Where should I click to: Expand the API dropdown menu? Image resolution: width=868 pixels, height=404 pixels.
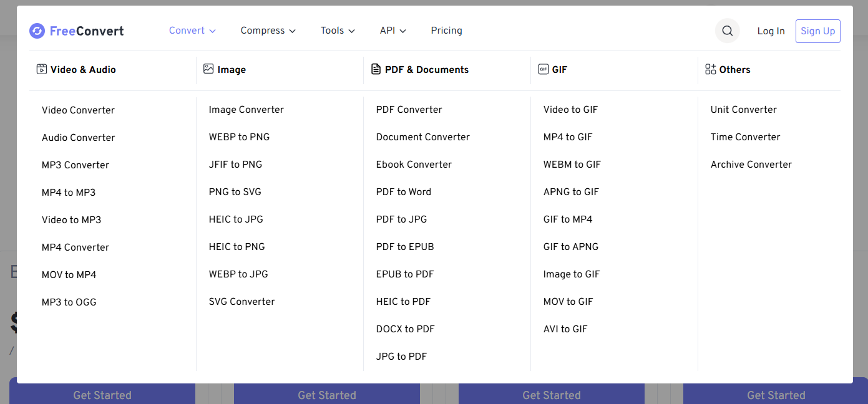(393, 31)
